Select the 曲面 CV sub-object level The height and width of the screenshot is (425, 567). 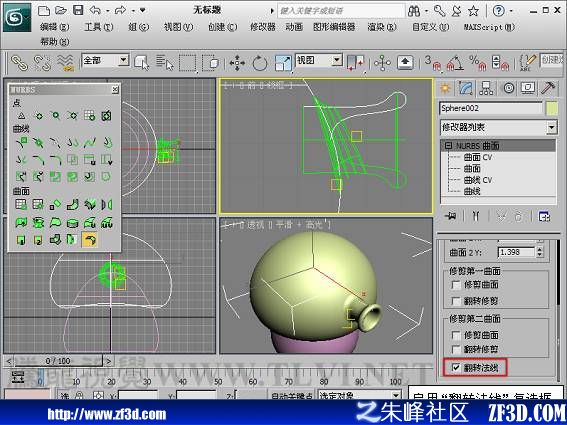tap(478, 157)
